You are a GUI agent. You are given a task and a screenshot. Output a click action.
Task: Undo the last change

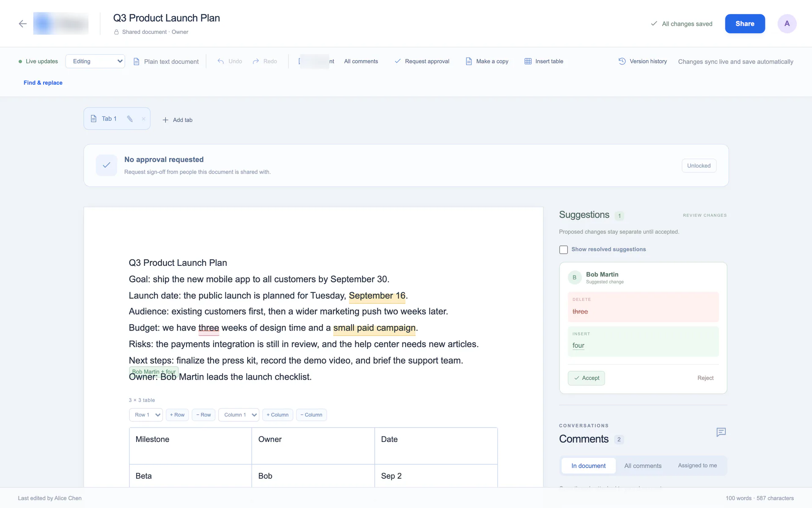pos(230,61)
